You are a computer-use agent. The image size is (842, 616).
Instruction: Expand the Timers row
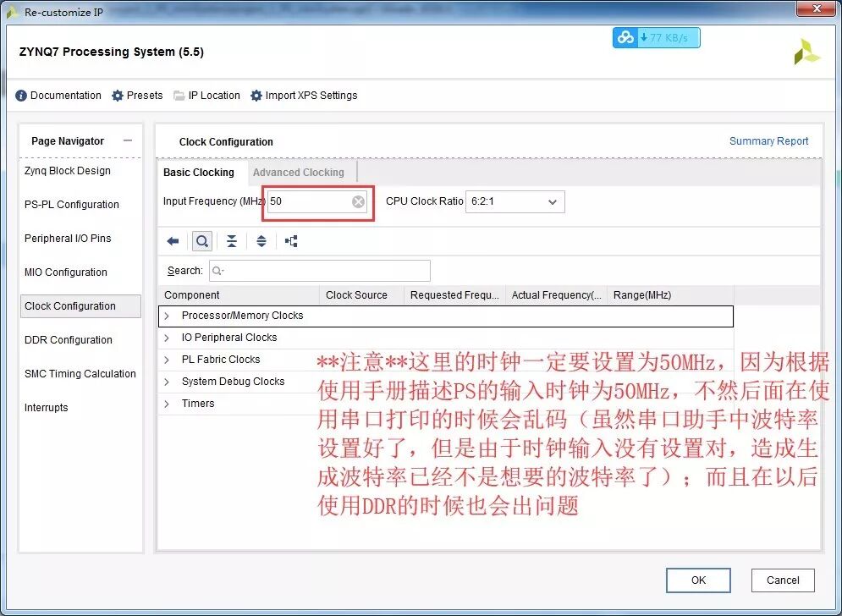(x=167, y=404)
